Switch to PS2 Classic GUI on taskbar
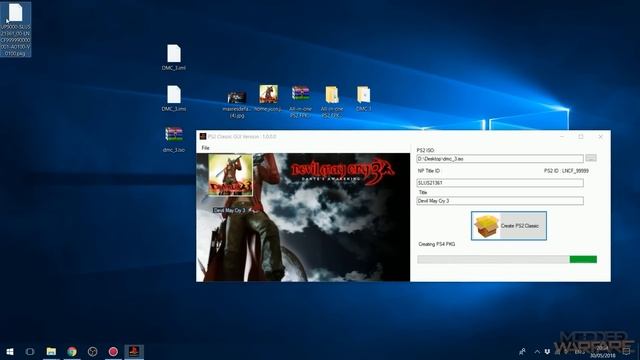 pyautogui.click(x=134, y=351)
